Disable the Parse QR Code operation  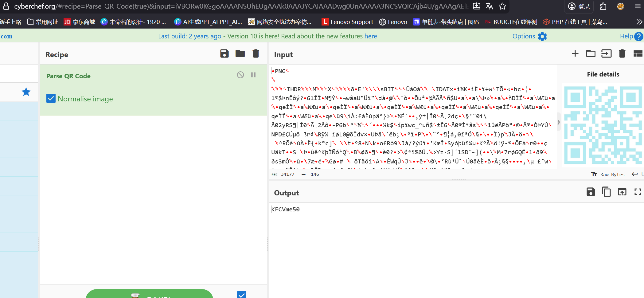click(240, 75)
